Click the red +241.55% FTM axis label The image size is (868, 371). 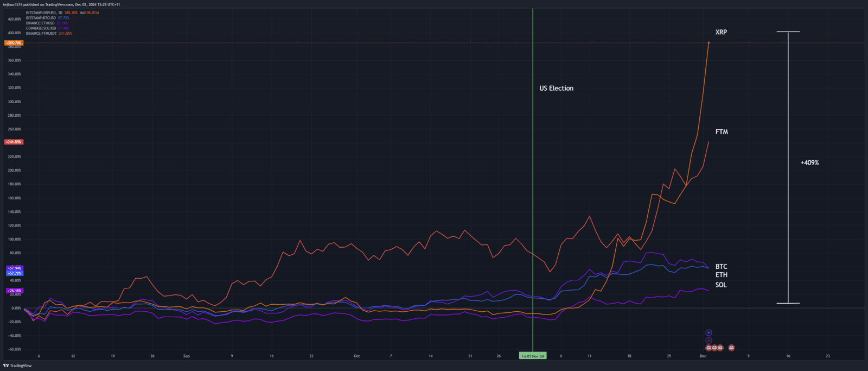click(14, 142)
